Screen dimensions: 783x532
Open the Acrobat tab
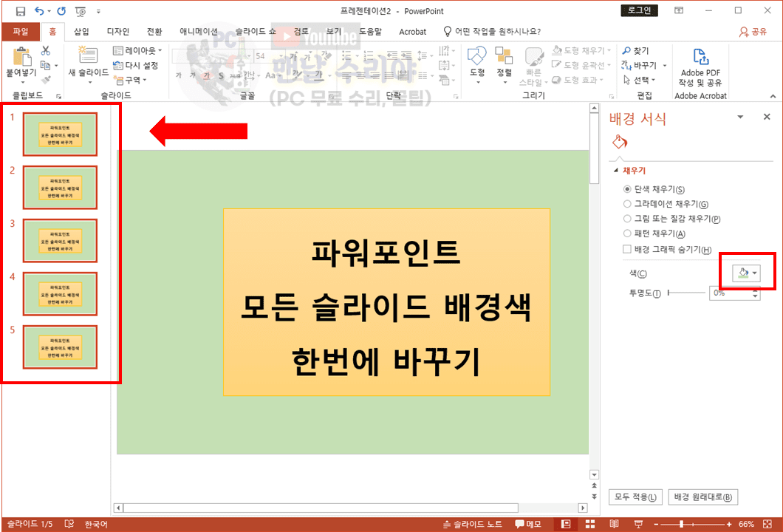pyautogui.click(x=412, y=32)
